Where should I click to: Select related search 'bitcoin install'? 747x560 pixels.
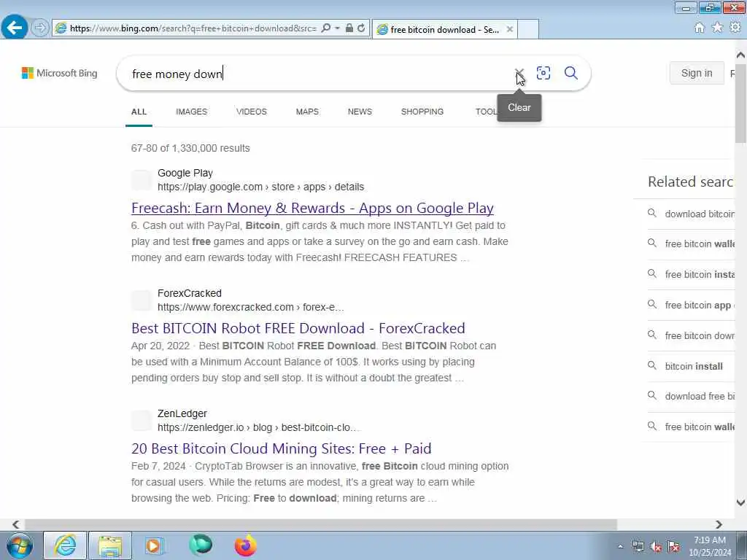click(x=691, y=366)
